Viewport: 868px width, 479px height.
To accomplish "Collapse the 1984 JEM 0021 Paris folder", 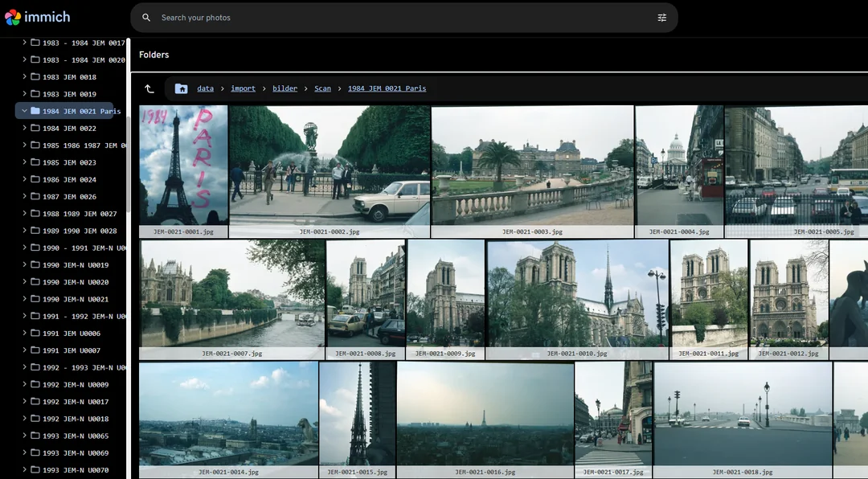I will point(25,111).
